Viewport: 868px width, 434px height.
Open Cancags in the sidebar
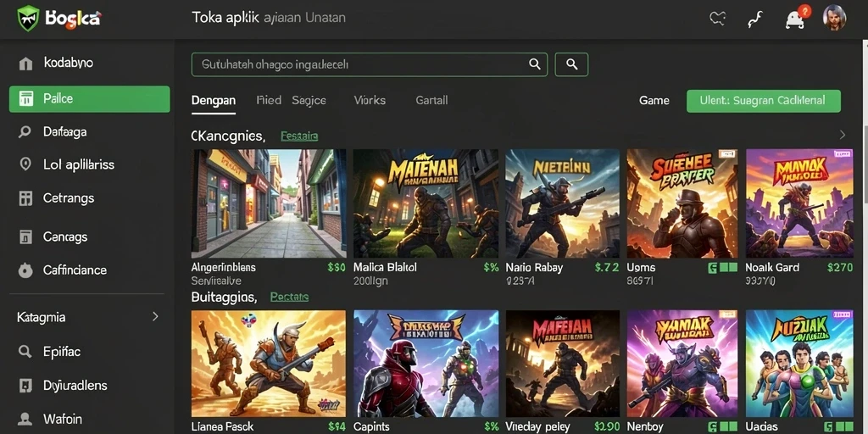click(x=65, y=237)
